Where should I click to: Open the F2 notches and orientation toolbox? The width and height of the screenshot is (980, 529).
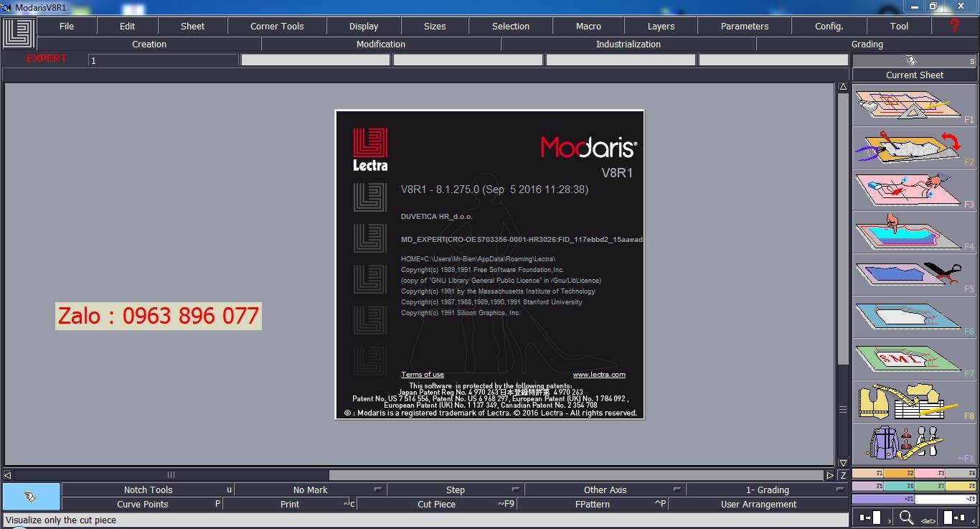[914, 148]
